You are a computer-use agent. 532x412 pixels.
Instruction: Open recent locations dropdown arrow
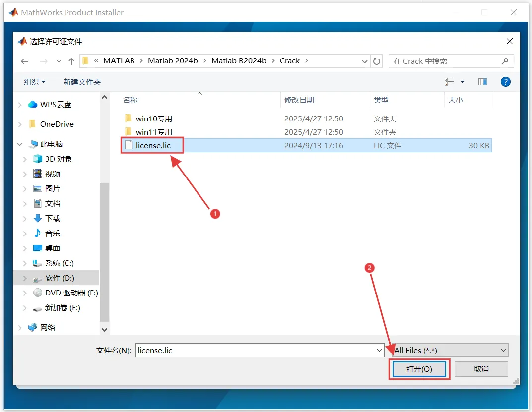click(x=59, y=61)
